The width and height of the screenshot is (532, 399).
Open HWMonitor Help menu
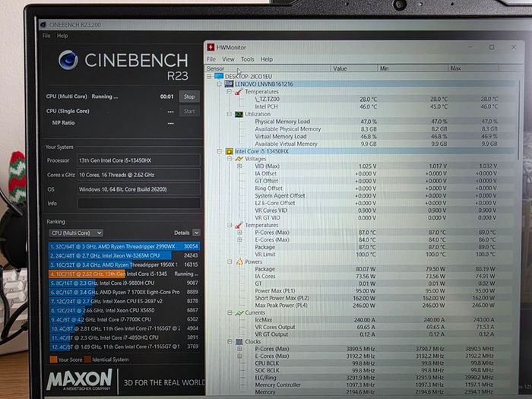(x=266, y=59)
